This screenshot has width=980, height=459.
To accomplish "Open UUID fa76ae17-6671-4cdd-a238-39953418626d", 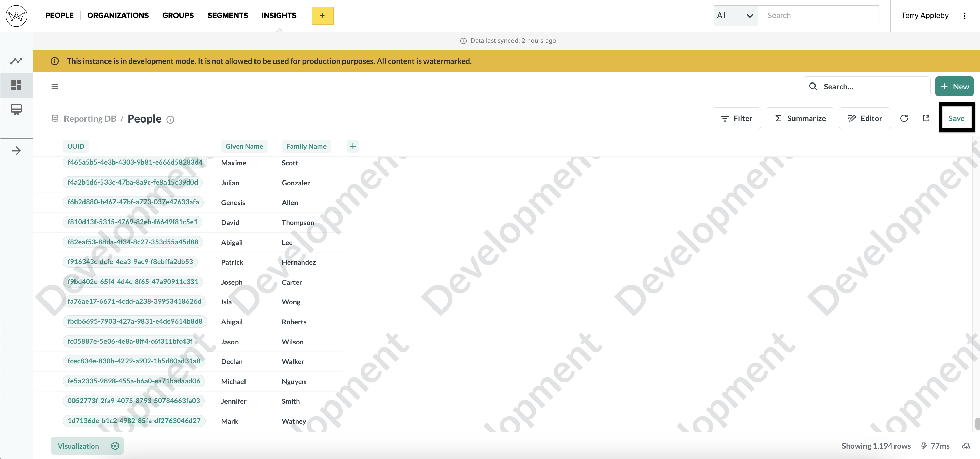I will pos(134,301).
